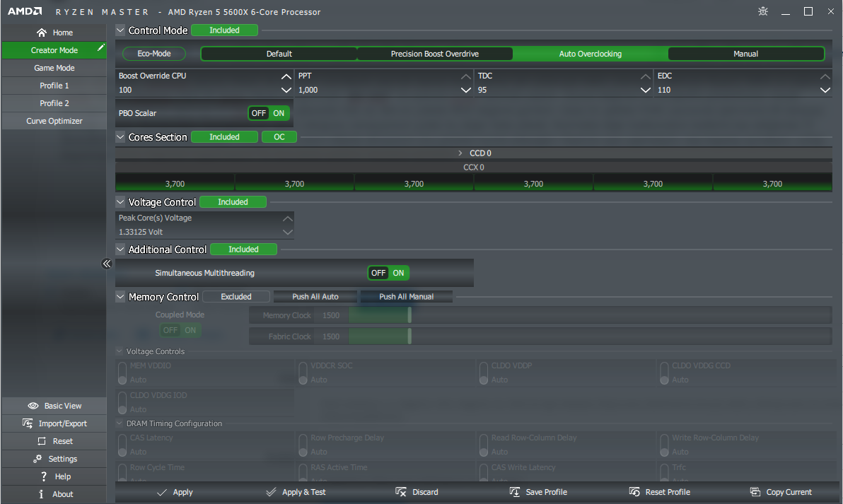This screenshot has width=843, height=504.
Task: Click the Apply checkmark icon
Action: [162, 492]
